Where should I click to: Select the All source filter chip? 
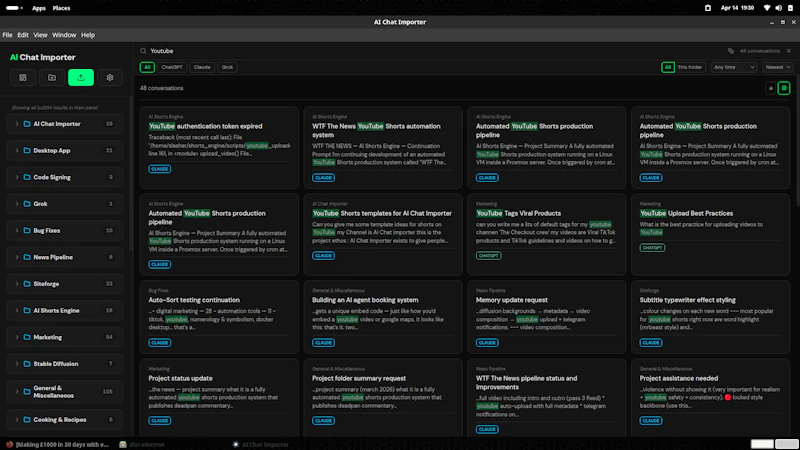pyautogui.click(x=147, y=67)
